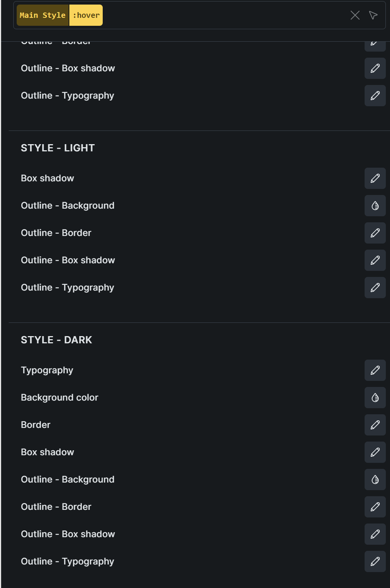Viewport: 390px width, 588px height.
Task: Edit Dark style Outline - Typography
Action: point(375,561)
